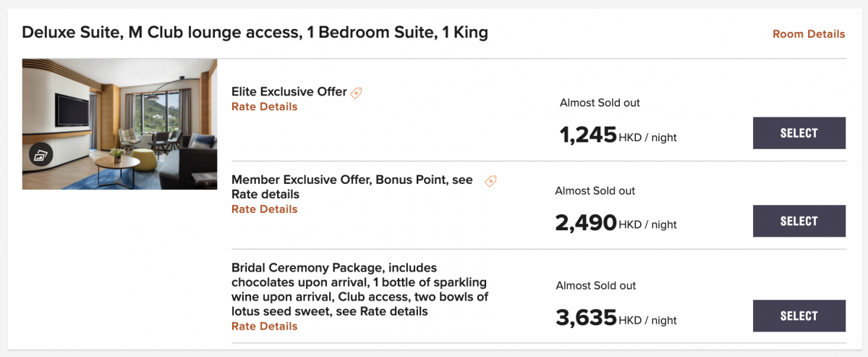Click the tag icon beside Member Exclusive Offer
The width and height of the screenshot is (868, 357).
pos(490,181)
